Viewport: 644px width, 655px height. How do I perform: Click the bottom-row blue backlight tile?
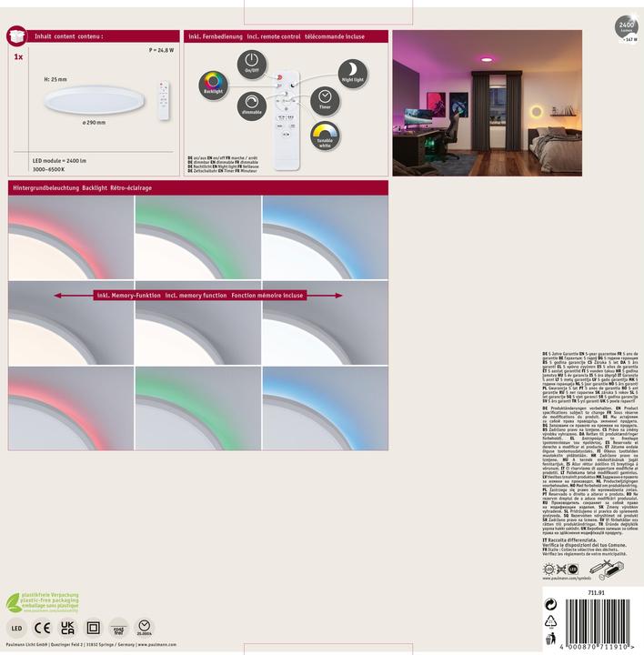326,408
